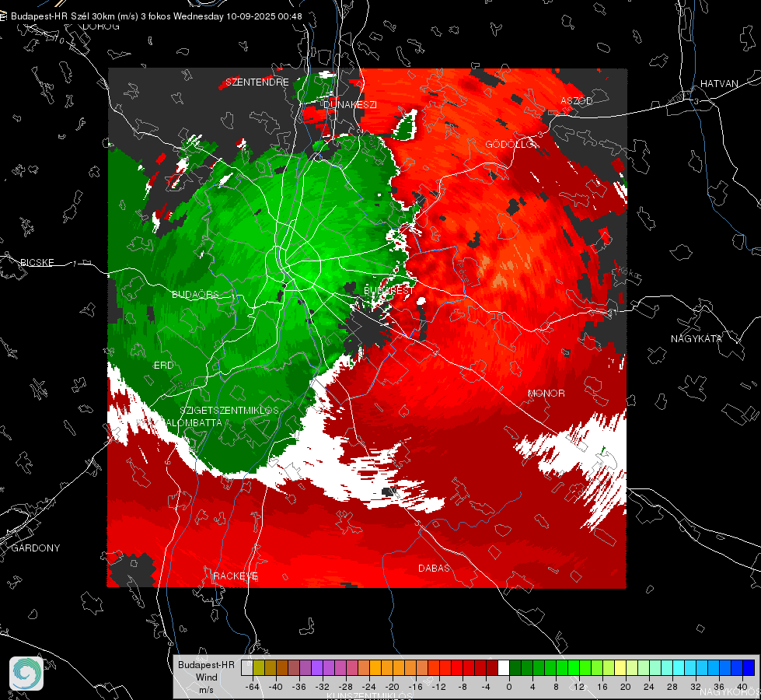761x700 pixels.
Task: Click the SZENTENDRE town label
Action: pos(257,82)
